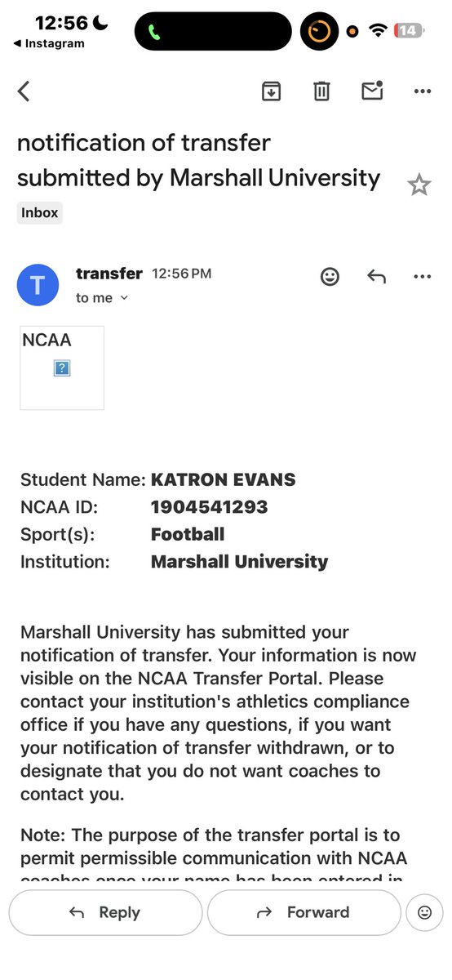This screenshot has width=452, height=980.
Task: Tap the sender name "transfer"
Action: pyautogui.click(x=109, y=274)
